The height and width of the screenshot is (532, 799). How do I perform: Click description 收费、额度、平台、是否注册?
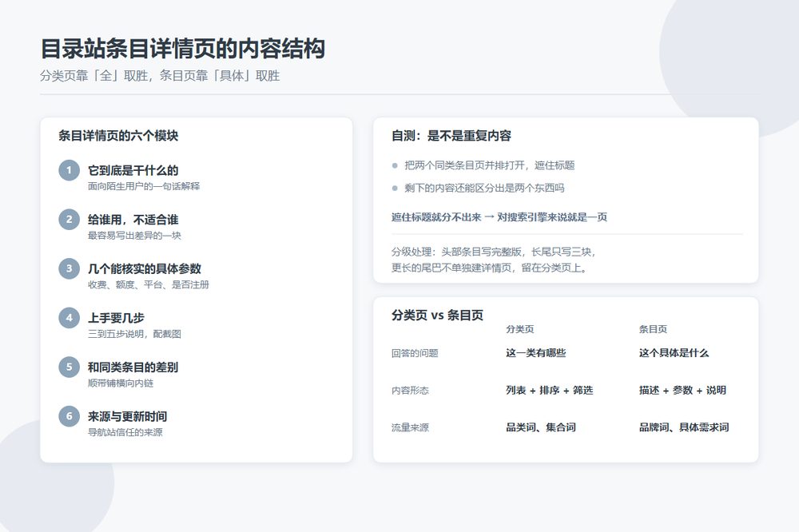(x=149, y=284)
